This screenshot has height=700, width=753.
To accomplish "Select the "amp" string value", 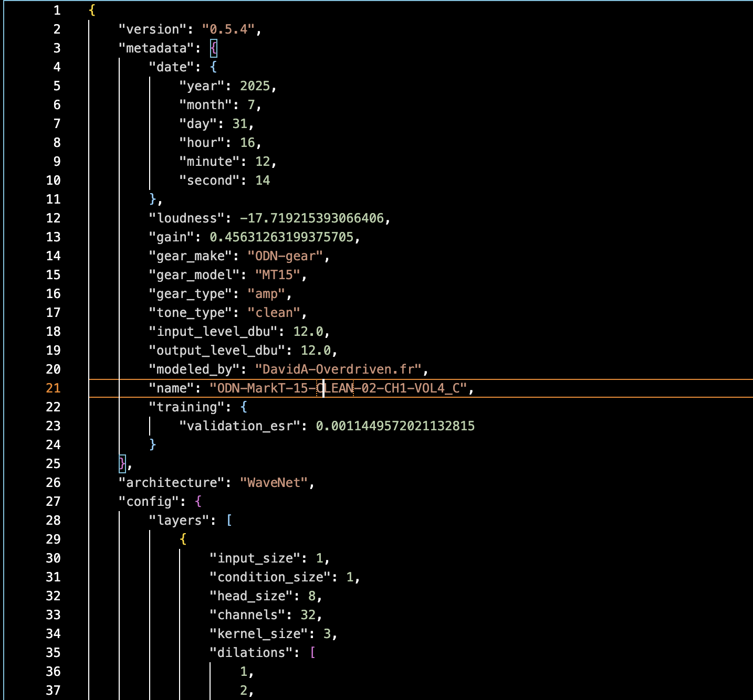I will (266, 294).
